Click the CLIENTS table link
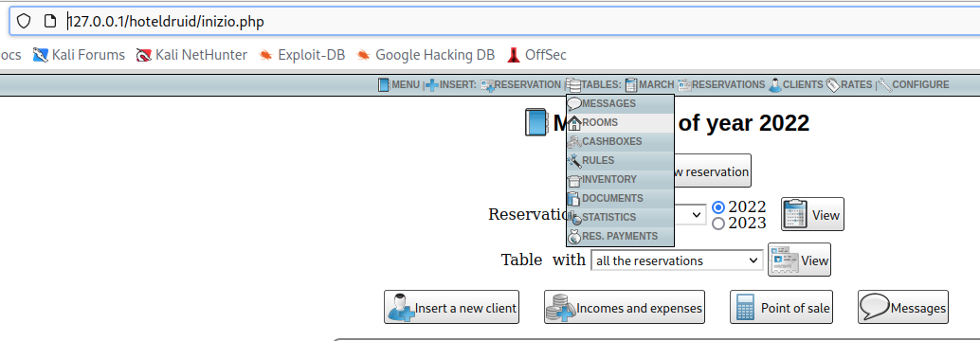This screenshot has height=341, width=980. 803,85
